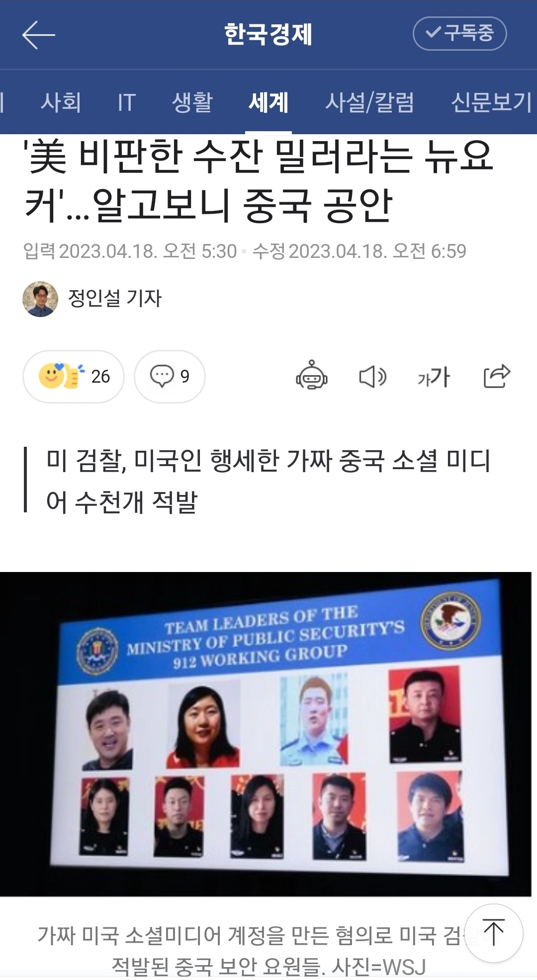The width and height of the screenshot is (537, 980).
Task: Open font size setting 가가 icon
Action: point(434,377)
